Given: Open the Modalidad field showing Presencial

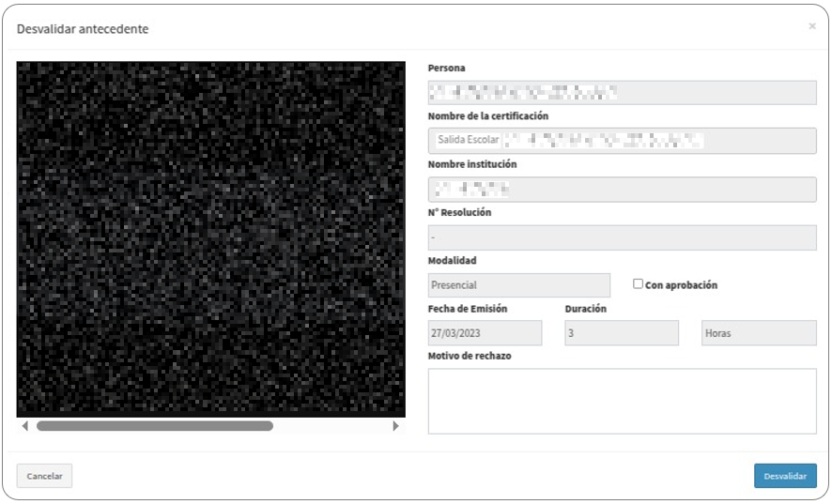Looking at the screenshot, I should coord(519,285).
